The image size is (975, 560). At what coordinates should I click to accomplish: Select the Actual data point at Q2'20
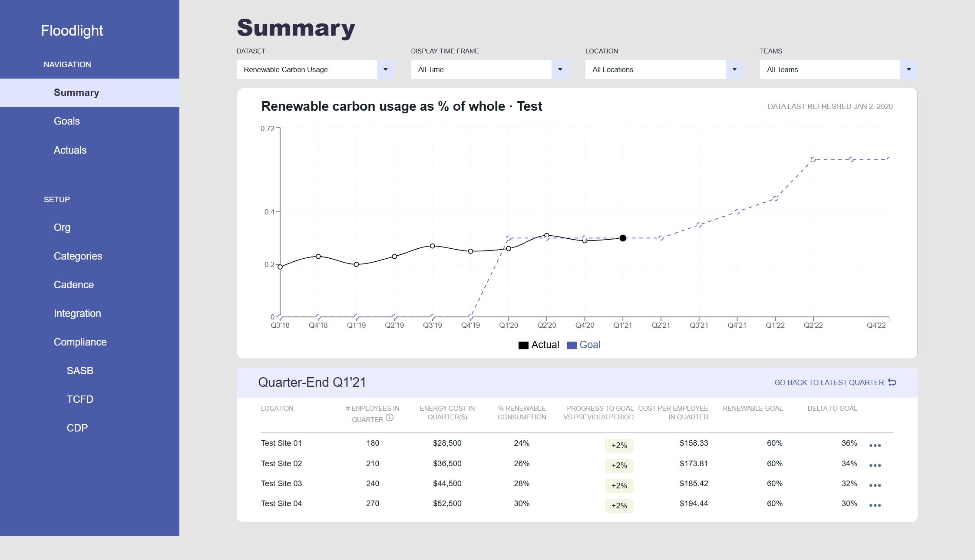547,235
